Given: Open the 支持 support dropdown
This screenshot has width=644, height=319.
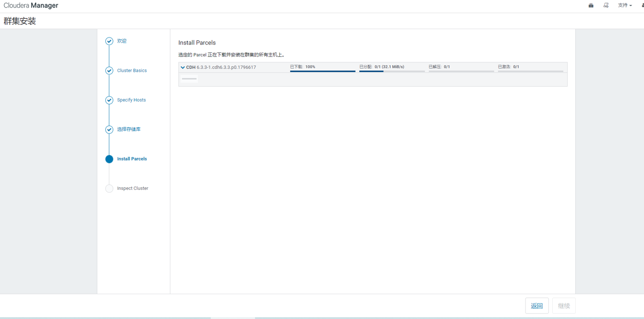Looking at the screenshot, I should [x=625, y=6].
